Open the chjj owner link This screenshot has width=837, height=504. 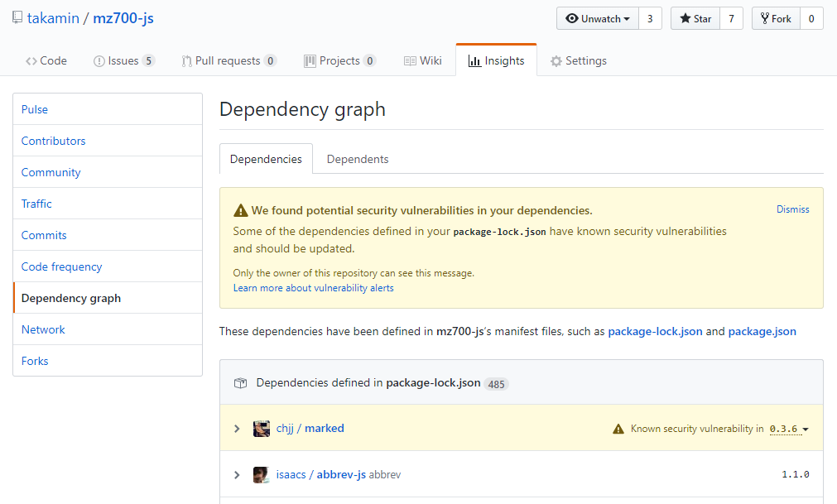click(285, 428)
